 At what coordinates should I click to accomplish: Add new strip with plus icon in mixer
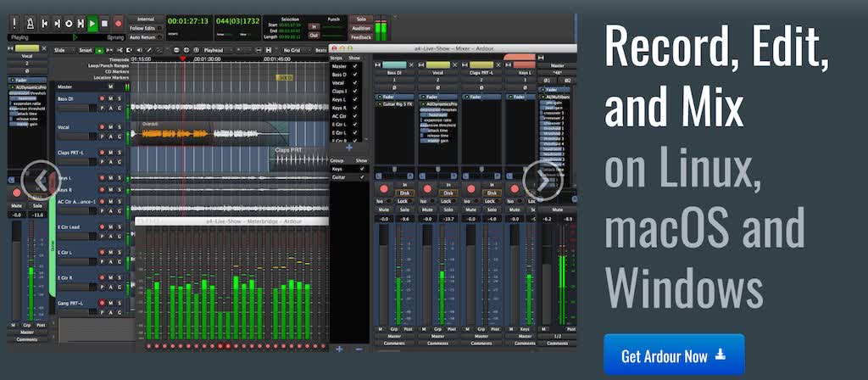point(348,148)
